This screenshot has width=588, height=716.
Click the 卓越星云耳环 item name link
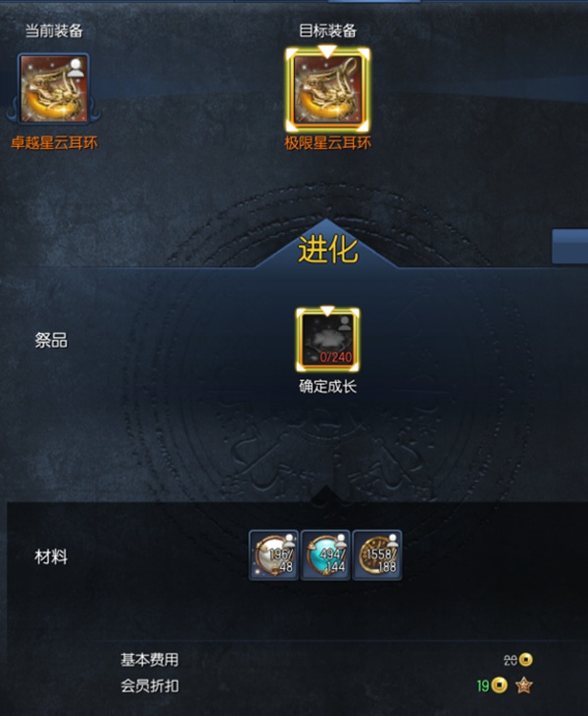click(54, 143)
